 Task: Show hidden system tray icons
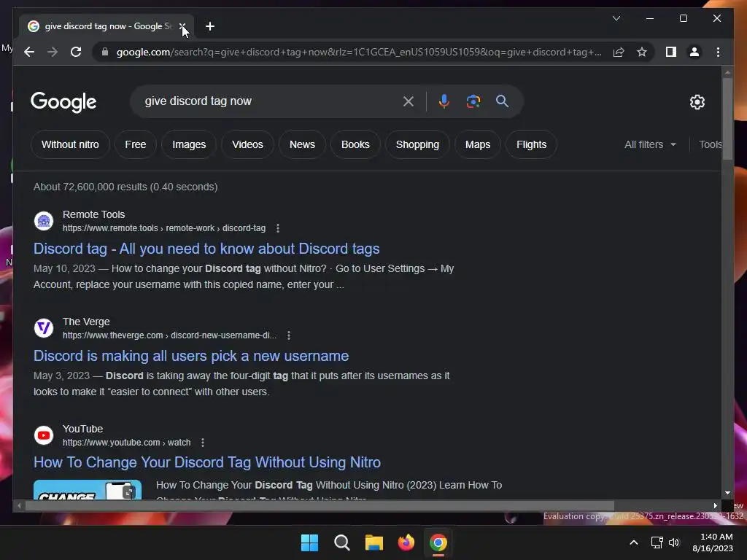634,542
